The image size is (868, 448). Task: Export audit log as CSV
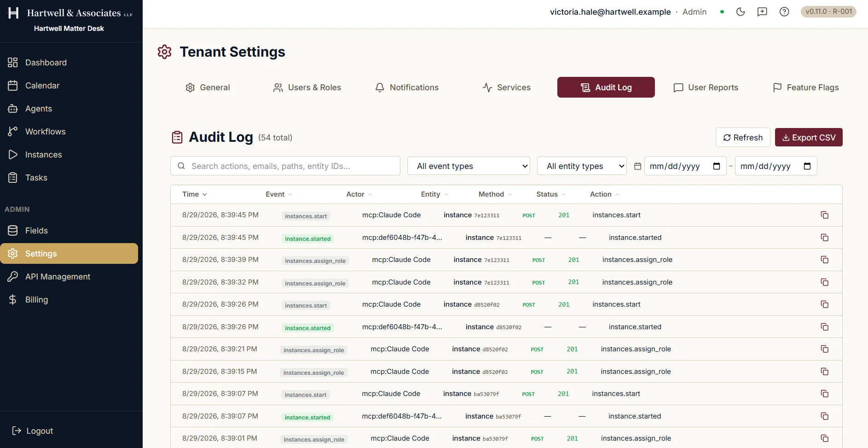click(809, 137)
